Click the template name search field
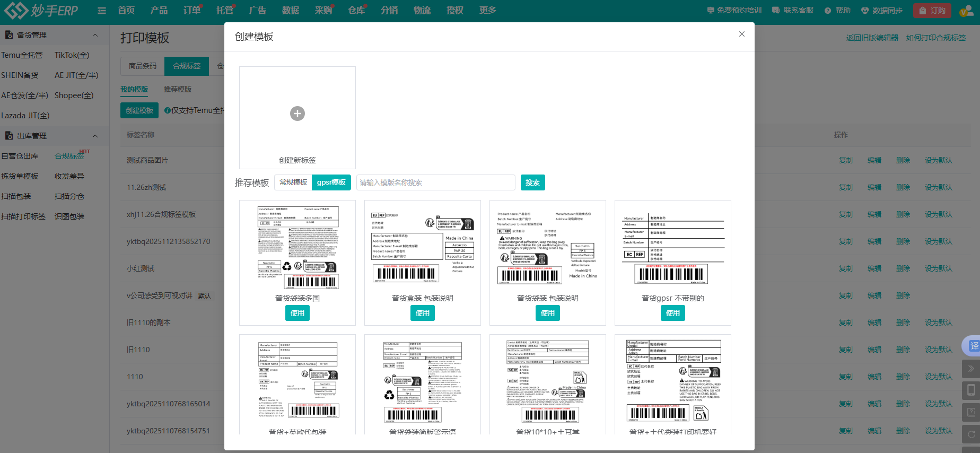This screenshot has width=980, height=453. tap(435, 182)
